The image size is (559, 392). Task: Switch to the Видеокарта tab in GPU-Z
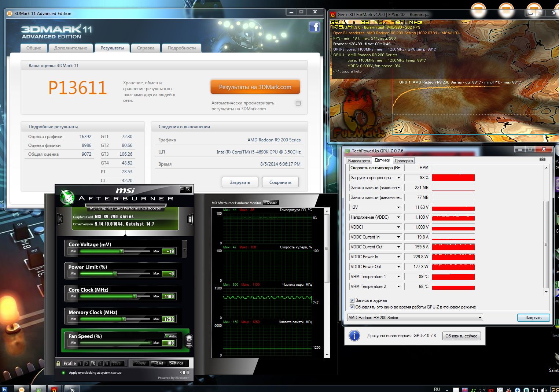[x=359, y=161]
